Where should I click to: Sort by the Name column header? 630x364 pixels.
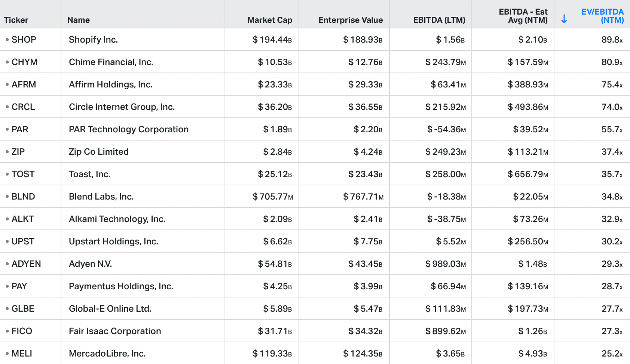coord(79,20)
